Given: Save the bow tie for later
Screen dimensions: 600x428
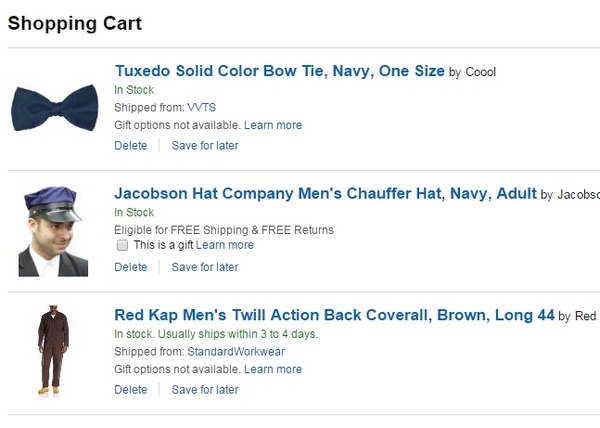Looking at the screenshot, I should coord(205,145).
